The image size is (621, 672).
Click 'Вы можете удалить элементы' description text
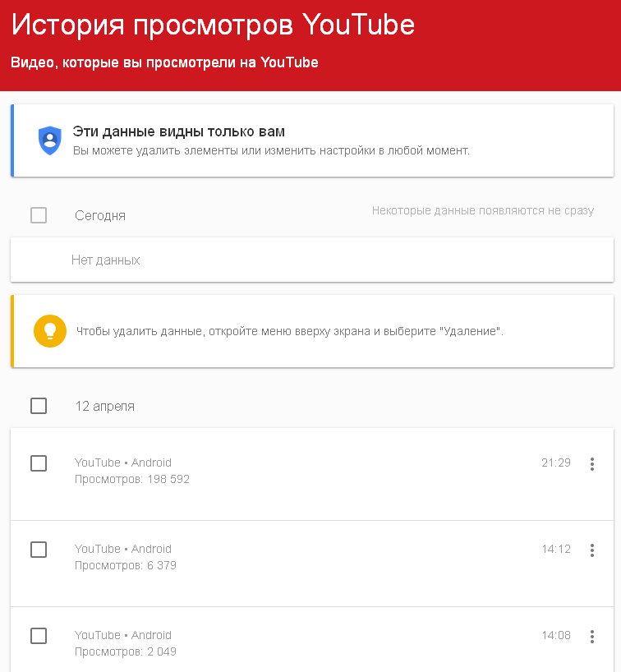coord(271,151)
